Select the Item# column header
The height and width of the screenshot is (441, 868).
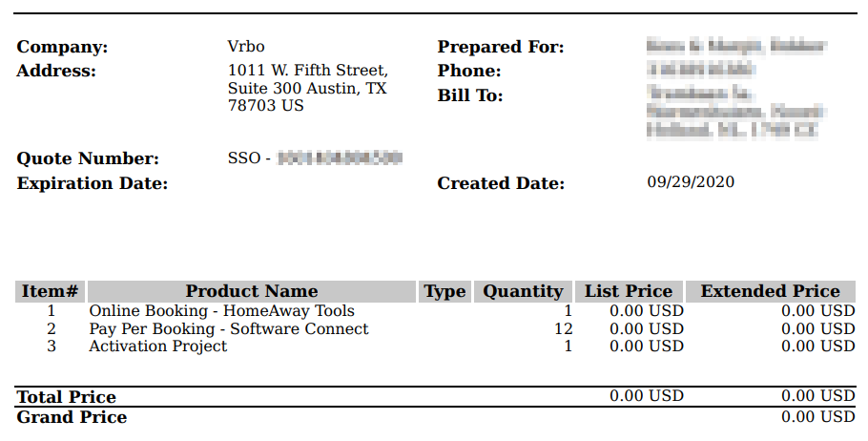click(50, 291)
